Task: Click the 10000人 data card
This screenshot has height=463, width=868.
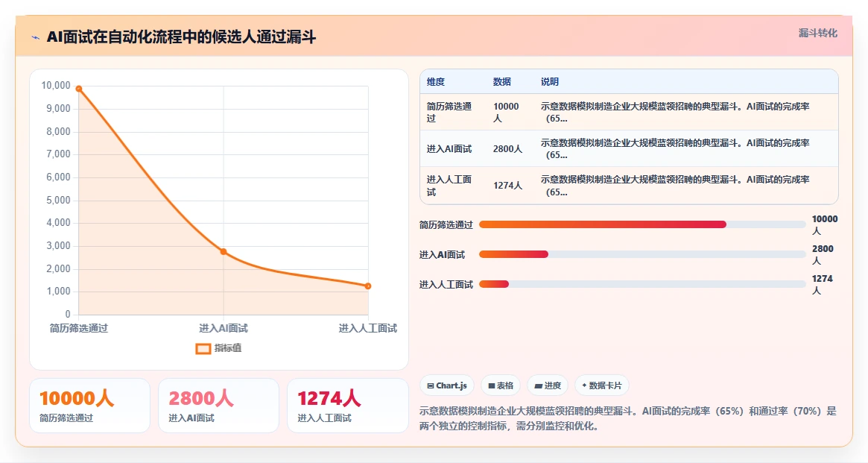Action: coord(89,406)
